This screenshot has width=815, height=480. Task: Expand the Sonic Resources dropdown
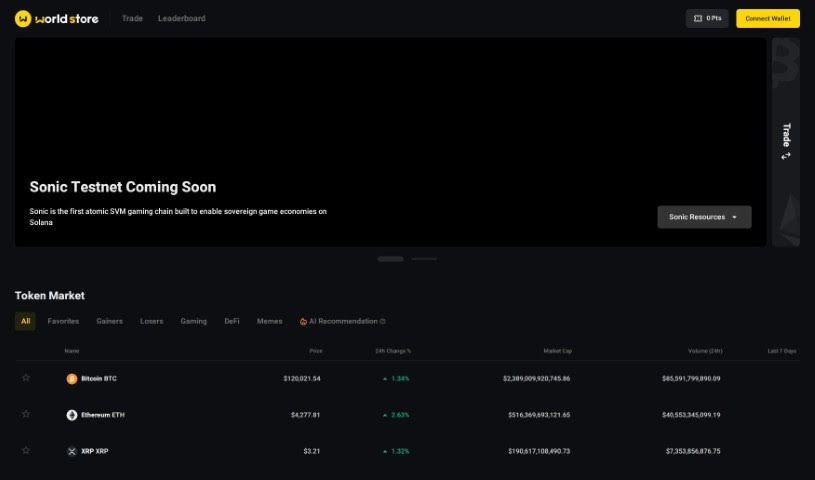click(x=704, y=217)
